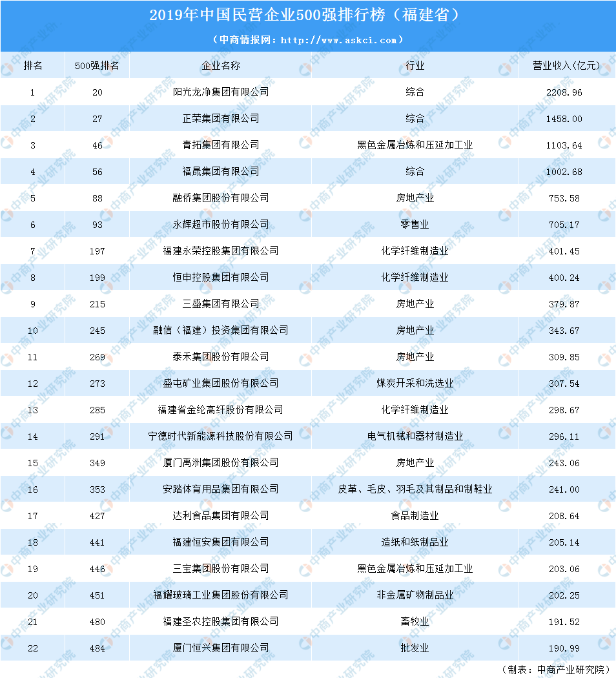Select revenue value 705.17
The height and width of the screenshot is (678, 616).
[564, 225]
